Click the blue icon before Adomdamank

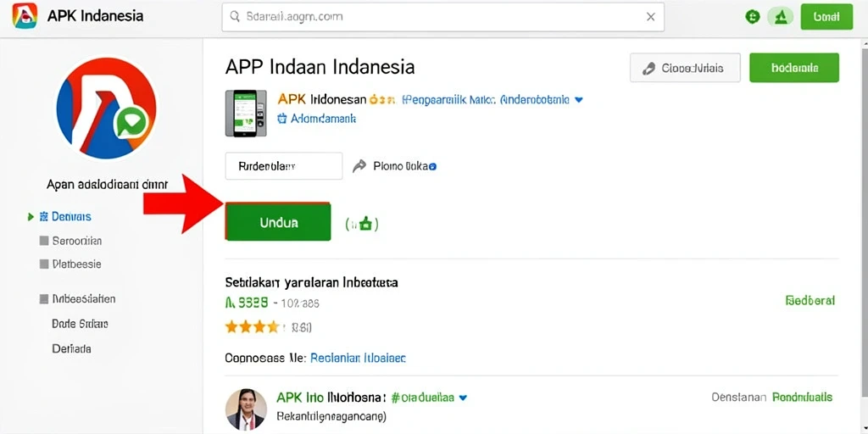tap(281, 118)
